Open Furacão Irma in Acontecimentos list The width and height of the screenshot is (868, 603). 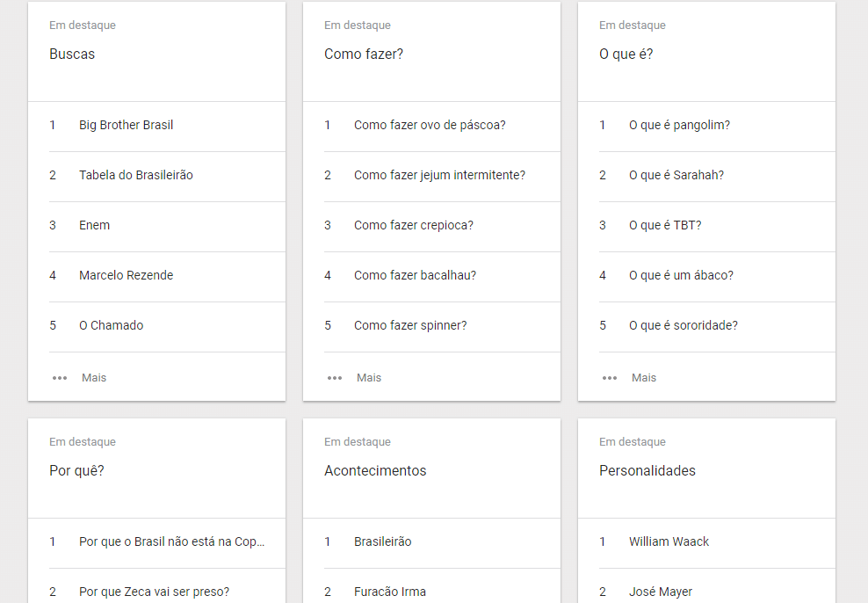[x=390, y=592]
